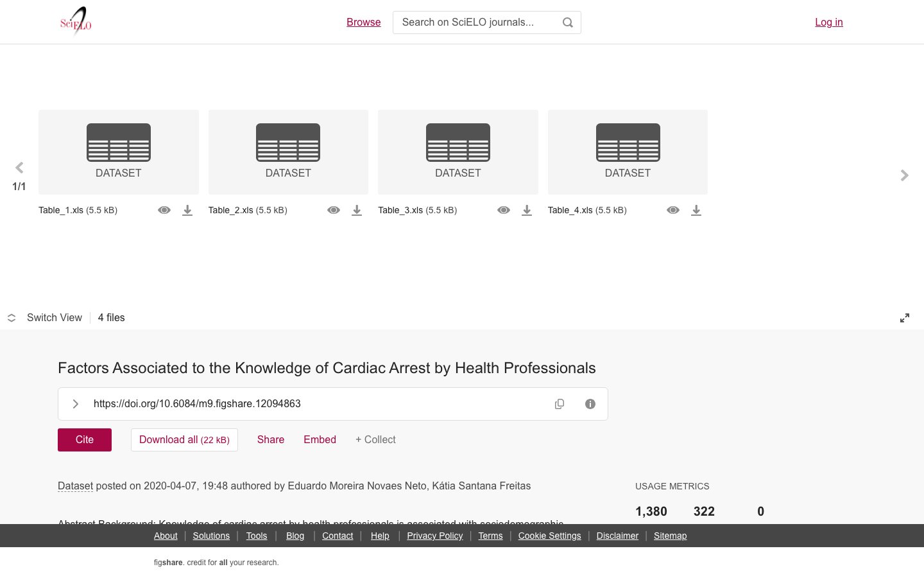Open Sitemap footer link

click(x=670, y=536)
